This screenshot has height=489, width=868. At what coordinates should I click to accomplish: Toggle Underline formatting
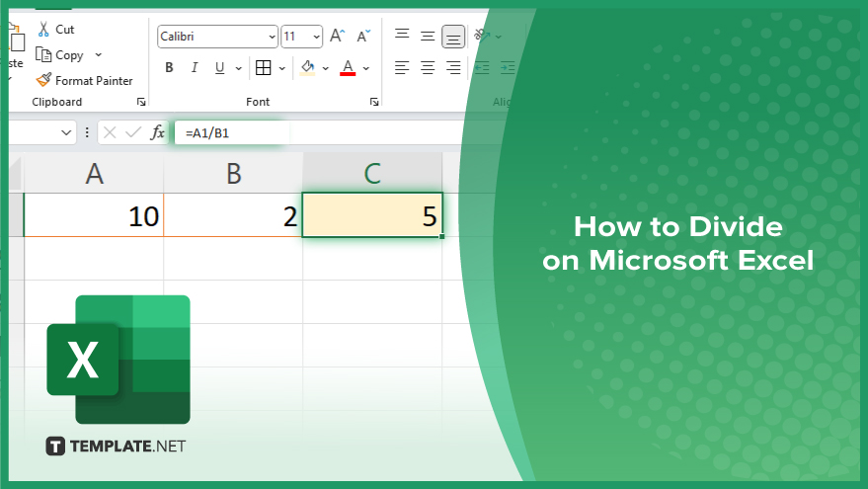[x=220, y=67]
